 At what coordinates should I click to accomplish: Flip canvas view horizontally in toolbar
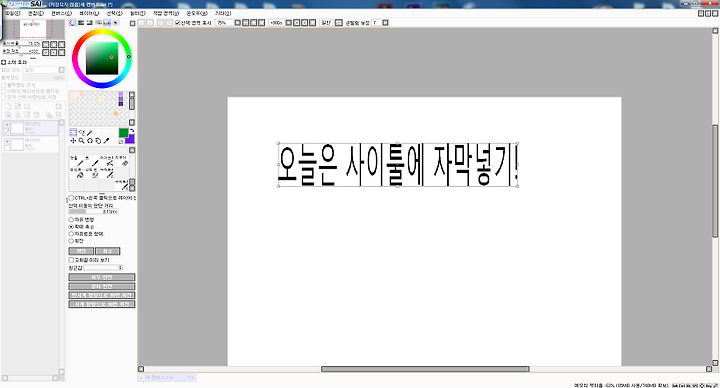tap(339, 22)
